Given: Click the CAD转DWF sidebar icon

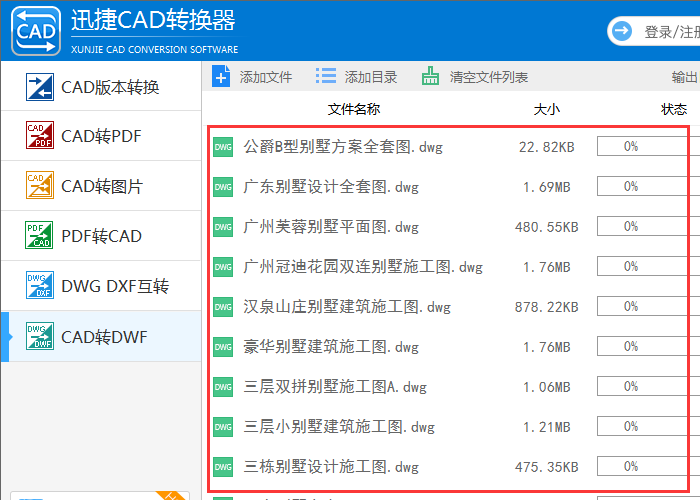Looking at the screenshot, I should 40,336.
